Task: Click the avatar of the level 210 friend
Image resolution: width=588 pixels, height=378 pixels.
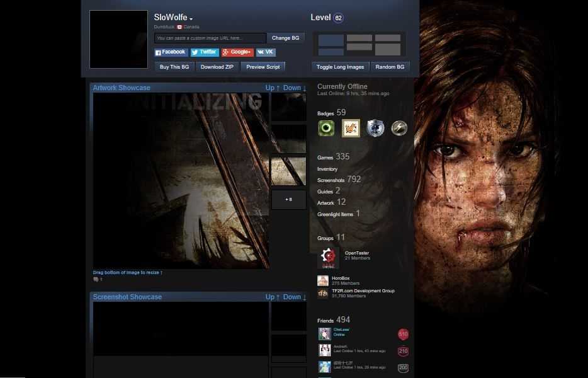Action: point(325,350)
